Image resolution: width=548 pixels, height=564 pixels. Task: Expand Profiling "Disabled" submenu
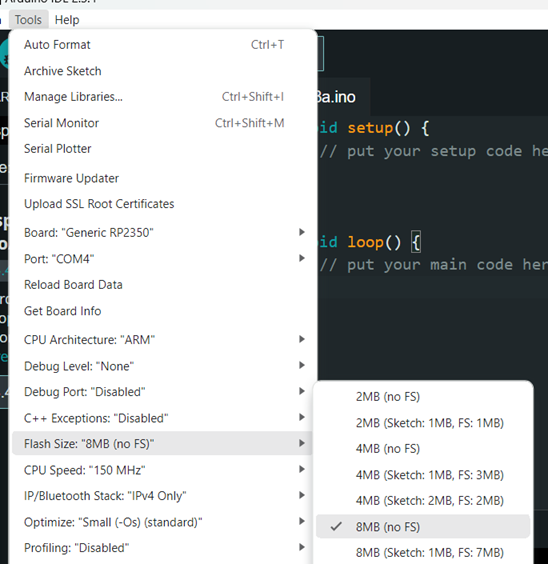pyautogui.click(x=163, y=548)
